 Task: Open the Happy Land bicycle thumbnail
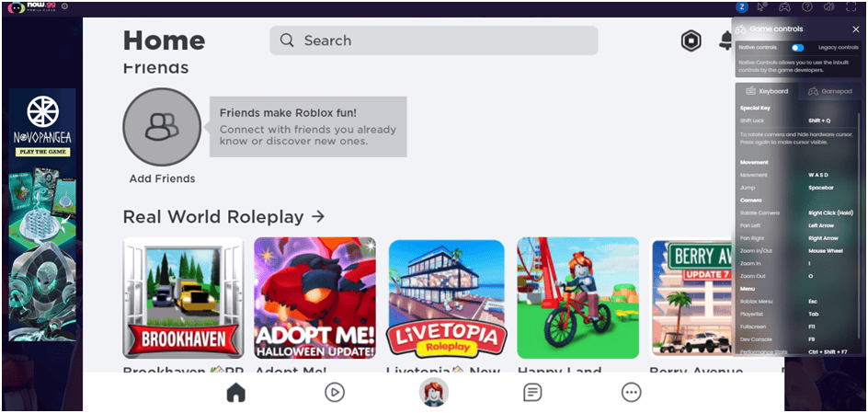pyautogui.click(x=578, y=298)
